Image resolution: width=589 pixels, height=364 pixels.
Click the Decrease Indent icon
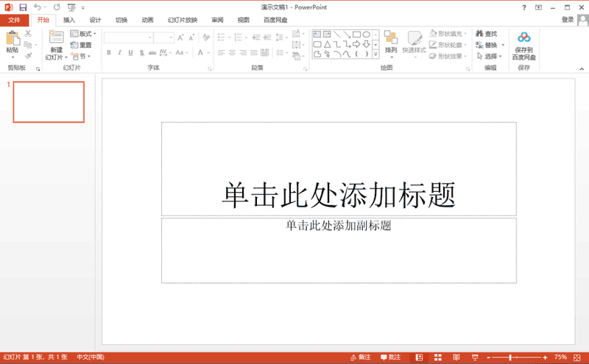point(256,38)
